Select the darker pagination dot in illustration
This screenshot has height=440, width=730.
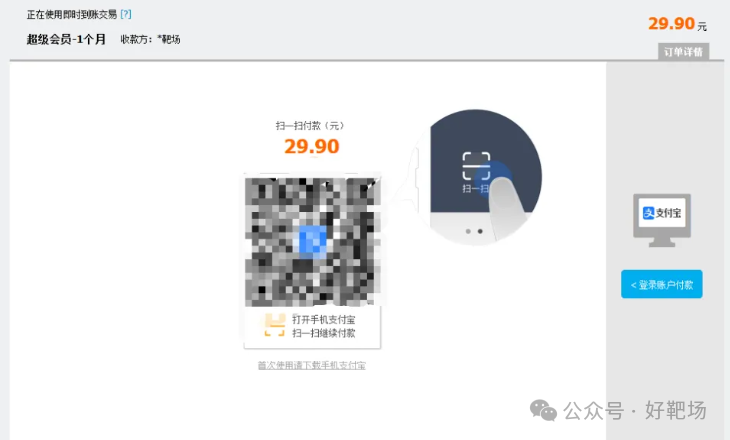coord(480,231)
